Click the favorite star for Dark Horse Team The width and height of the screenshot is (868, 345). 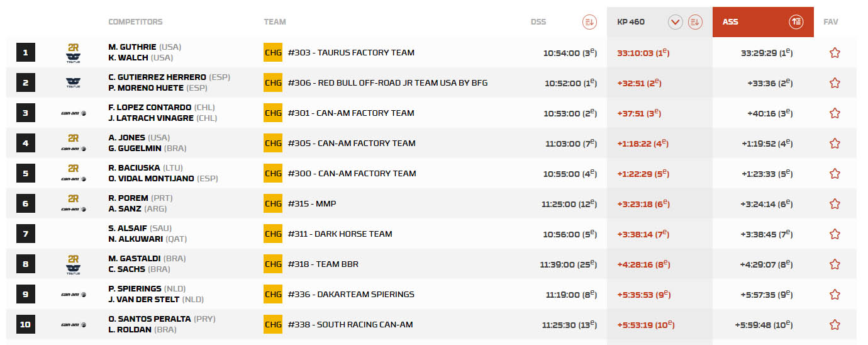835,234
